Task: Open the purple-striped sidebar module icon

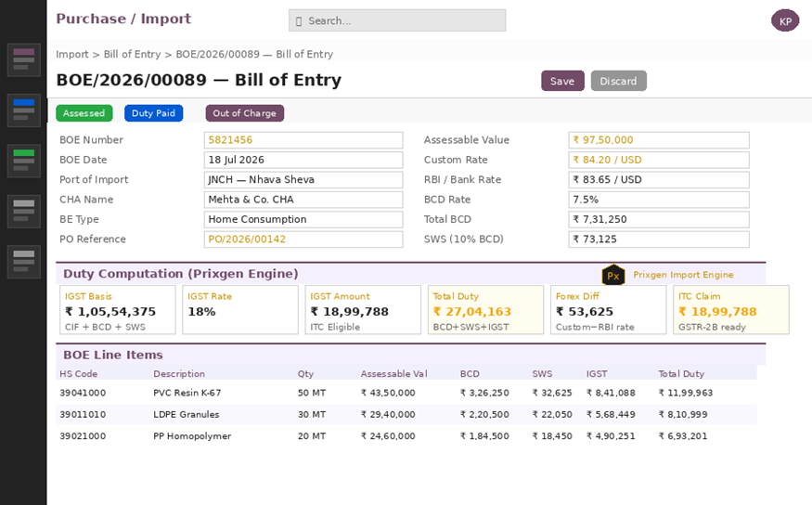Action: (24, 60)
